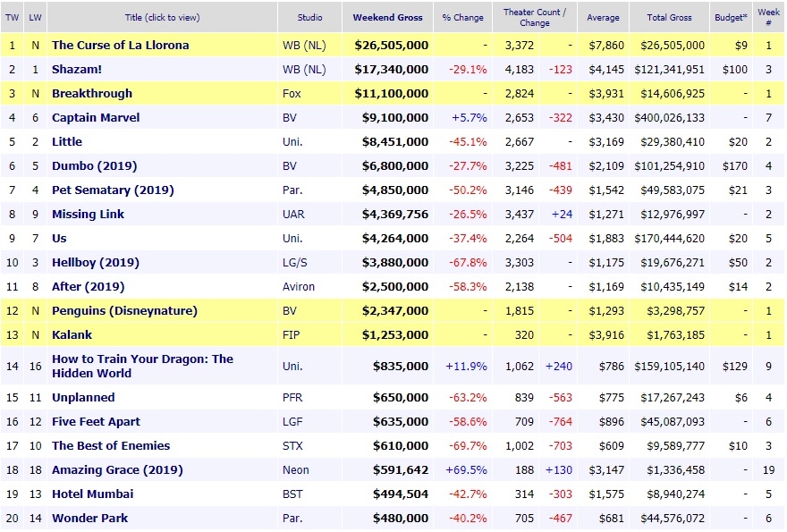787x532 pixels.
Task: Open How to Train Your Dragon link
Action: 142,366
